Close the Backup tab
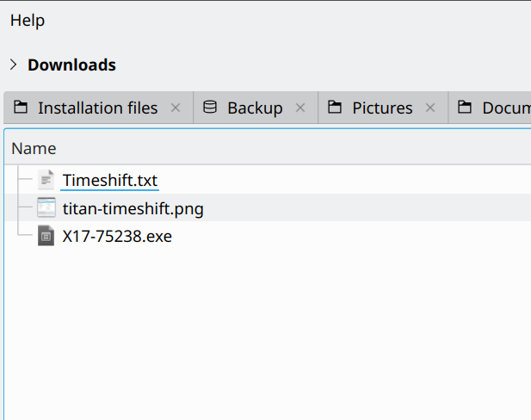Image resolution: width=531 pixels, height=420 pixels. [300, 108]
